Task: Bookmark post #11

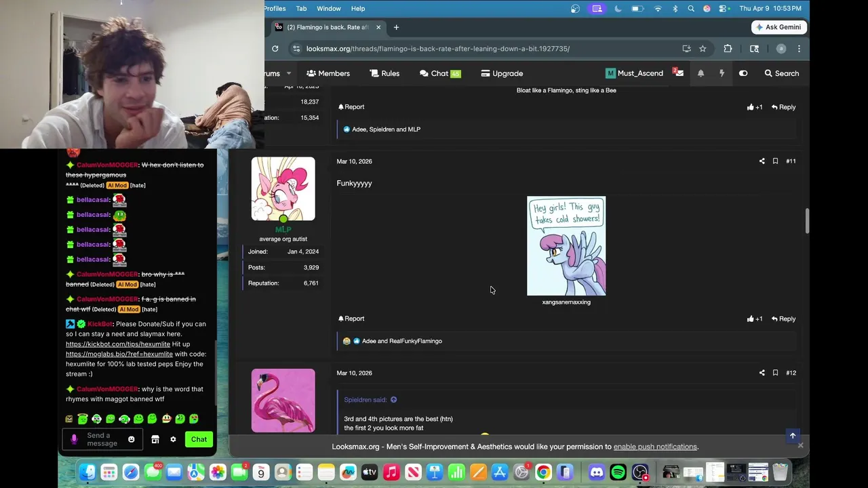Action: (775, 161)
